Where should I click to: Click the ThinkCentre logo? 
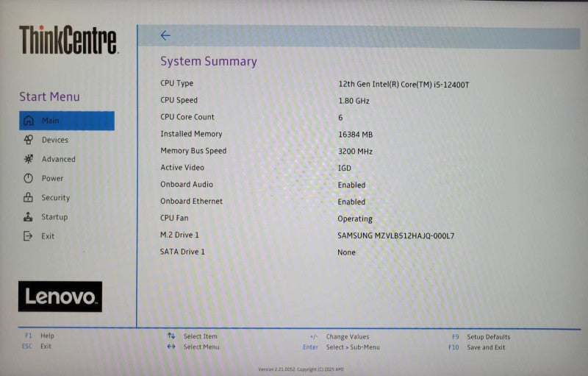coord(68,40)
